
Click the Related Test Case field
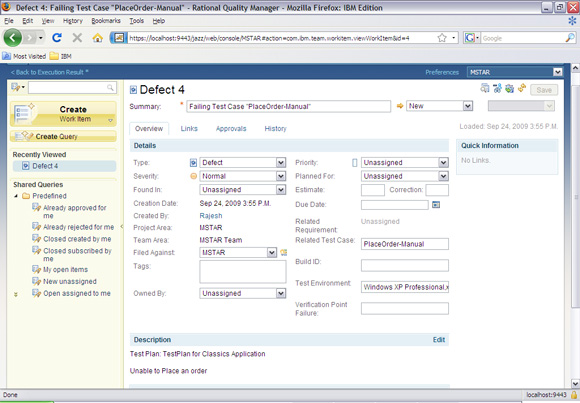pyautogui.click(x=405, y=244)
